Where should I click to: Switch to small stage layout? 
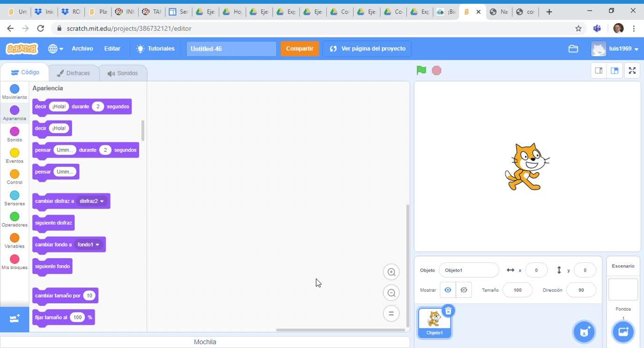tap(599, 71)
